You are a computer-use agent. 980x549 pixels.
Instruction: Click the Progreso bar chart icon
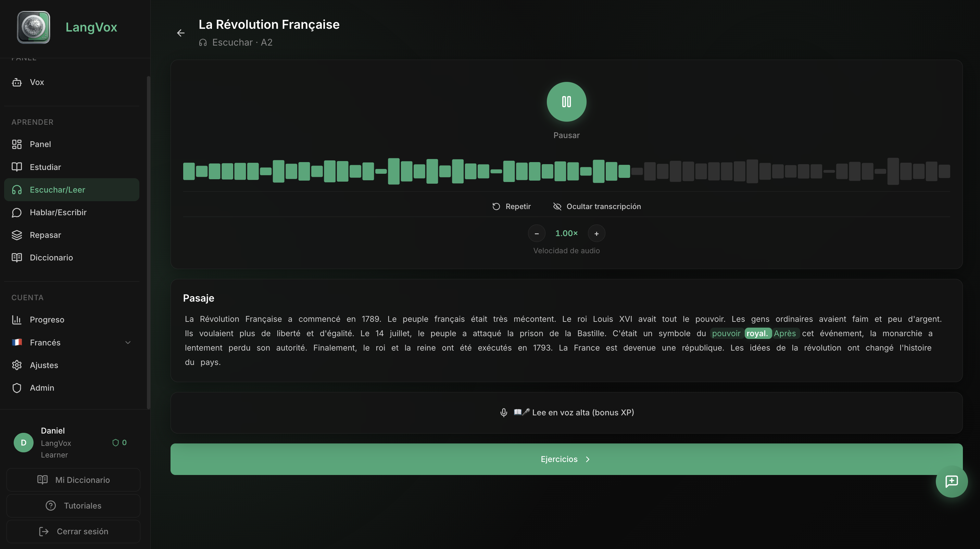(17, 320)
